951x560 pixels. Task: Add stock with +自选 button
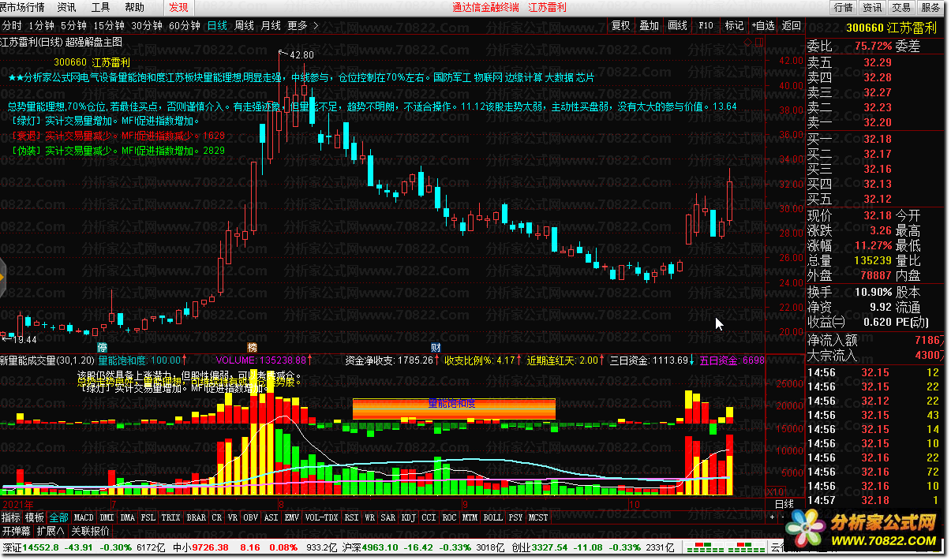762,25
